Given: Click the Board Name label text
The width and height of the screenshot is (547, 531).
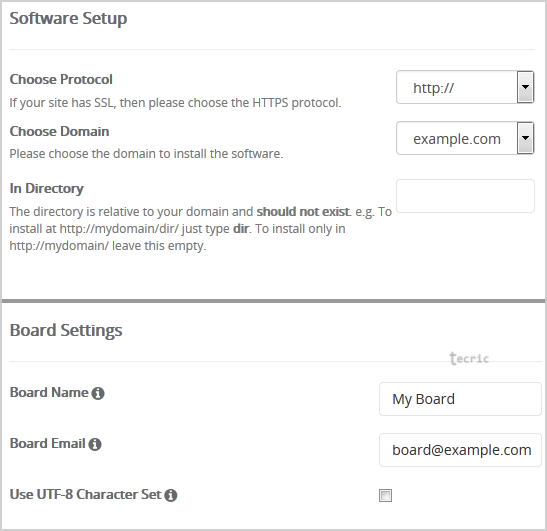Looking at the screenshot, I should 49,392.
